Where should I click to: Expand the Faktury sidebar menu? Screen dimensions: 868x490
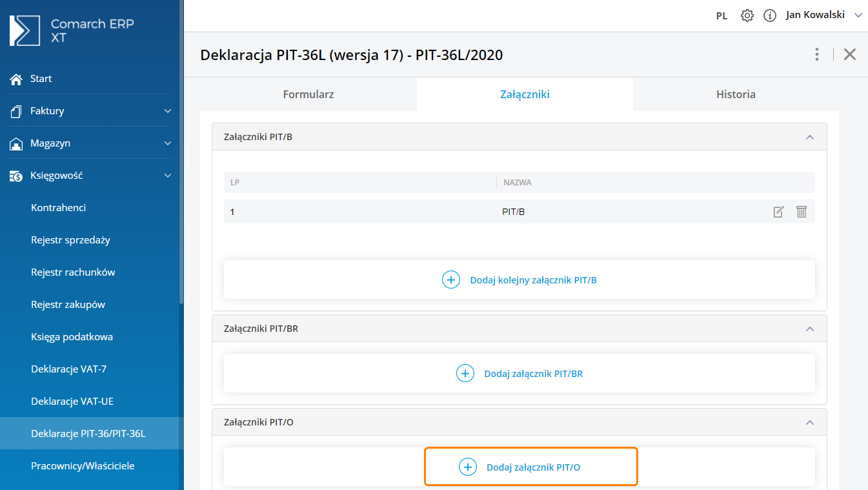(x=167, y=111)
